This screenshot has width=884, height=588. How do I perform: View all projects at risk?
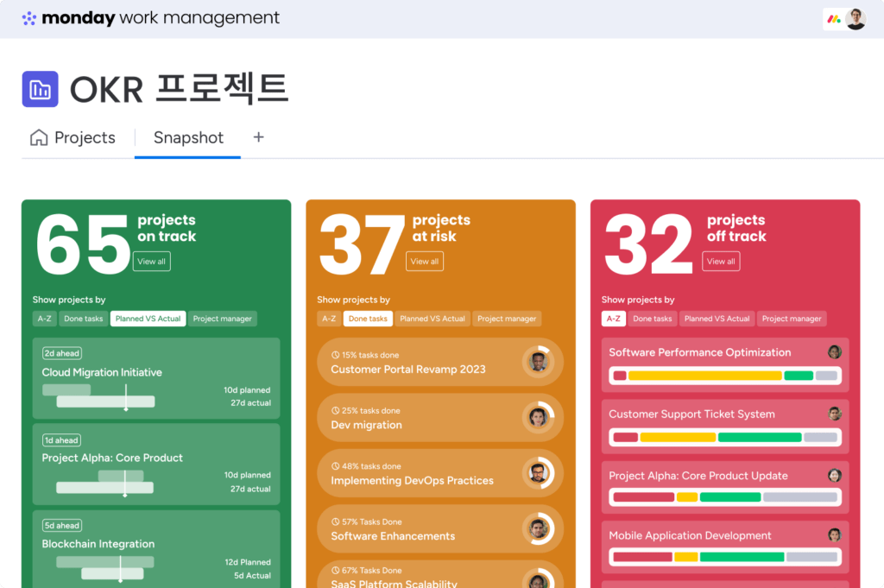[x=425, y=262]
